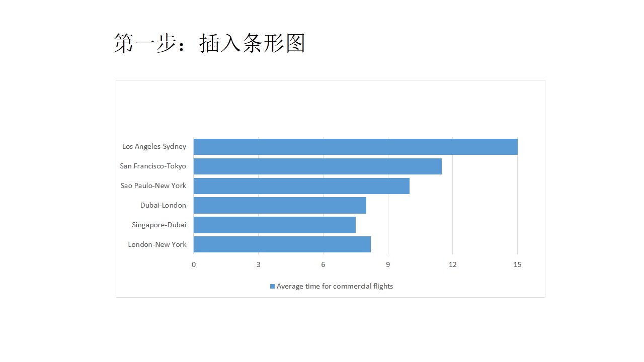Click the axis value 6
Viewport: 644px width, 362px height.
323,264
